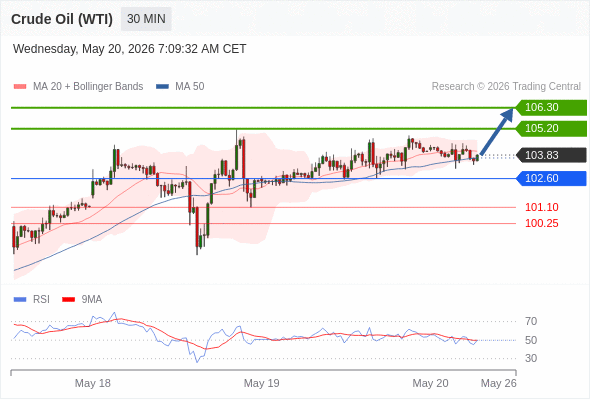Click the 103.83 current price tag

click(551, 155)
